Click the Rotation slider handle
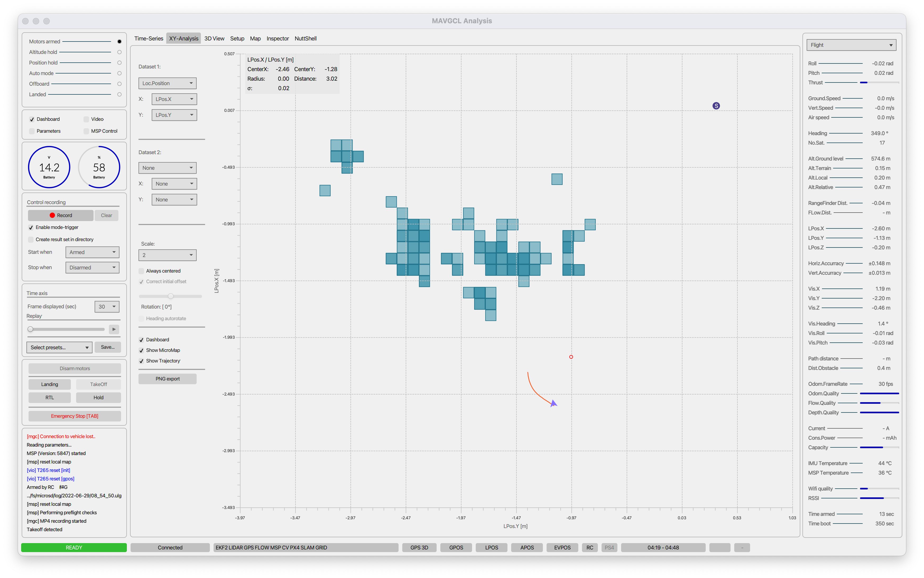This screenshot has height=578, width=924. (171, 296)
